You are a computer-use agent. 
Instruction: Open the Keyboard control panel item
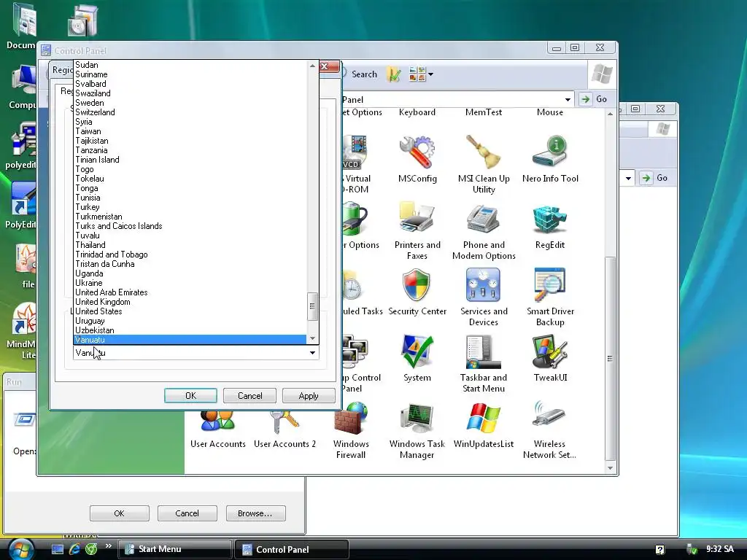(417, 112)
